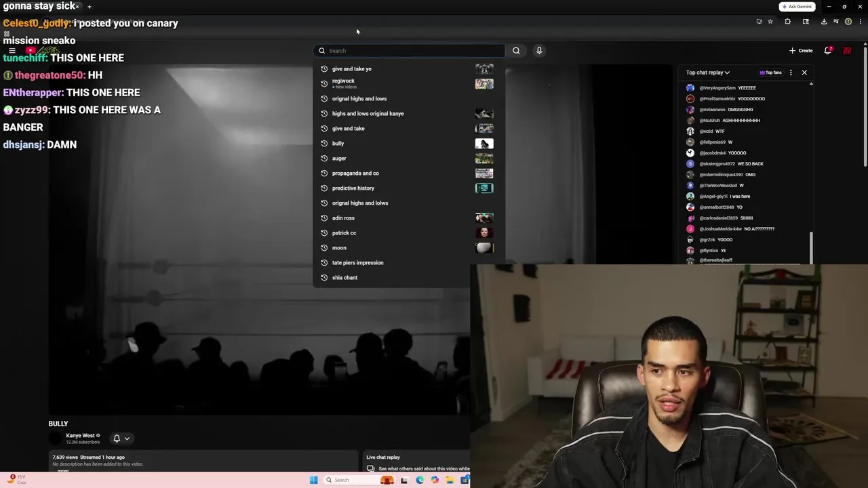Click the YouTube search magnifier button
The height and width of the screenshot is (488, 868).
(x=516, y=50)
